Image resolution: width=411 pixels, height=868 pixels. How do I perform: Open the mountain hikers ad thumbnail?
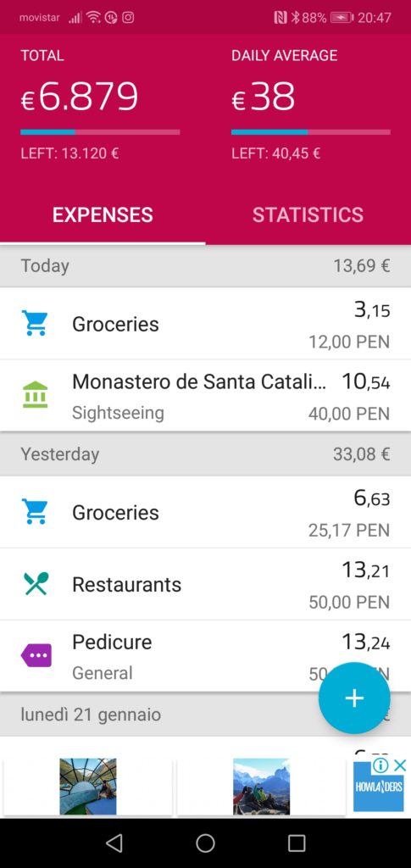tap(262, 787)
